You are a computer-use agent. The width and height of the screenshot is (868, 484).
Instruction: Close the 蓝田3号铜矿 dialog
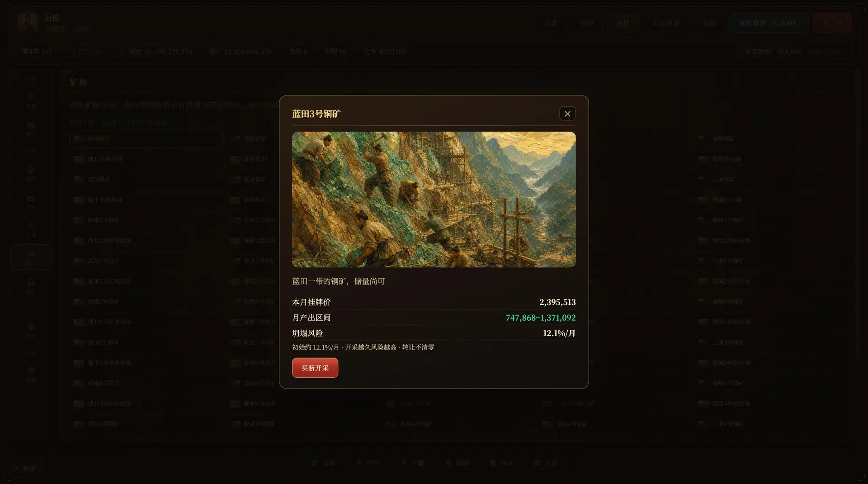click(x=567, y=114)
